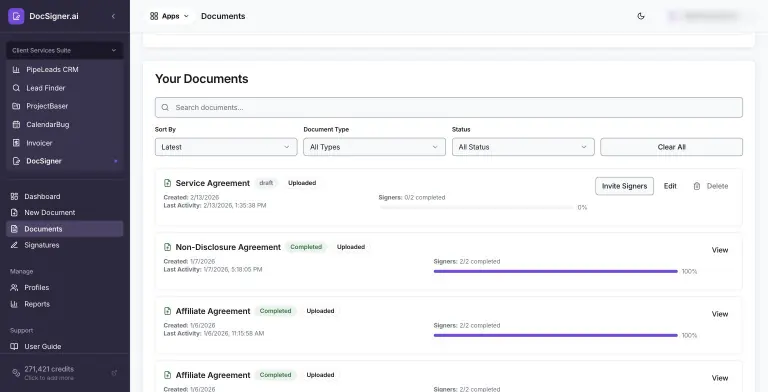The height and width of the screenshot is (392, 768).
Task: Click the Service Agreement title
Action: (213, 183)
